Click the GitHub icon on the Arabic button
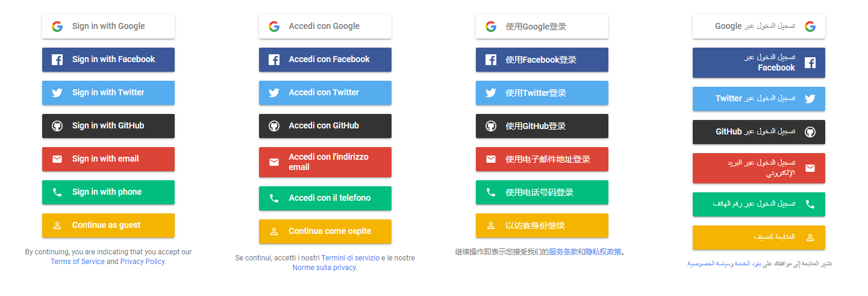The width and height of the screenshot is (868, 296). pos(810,132)
